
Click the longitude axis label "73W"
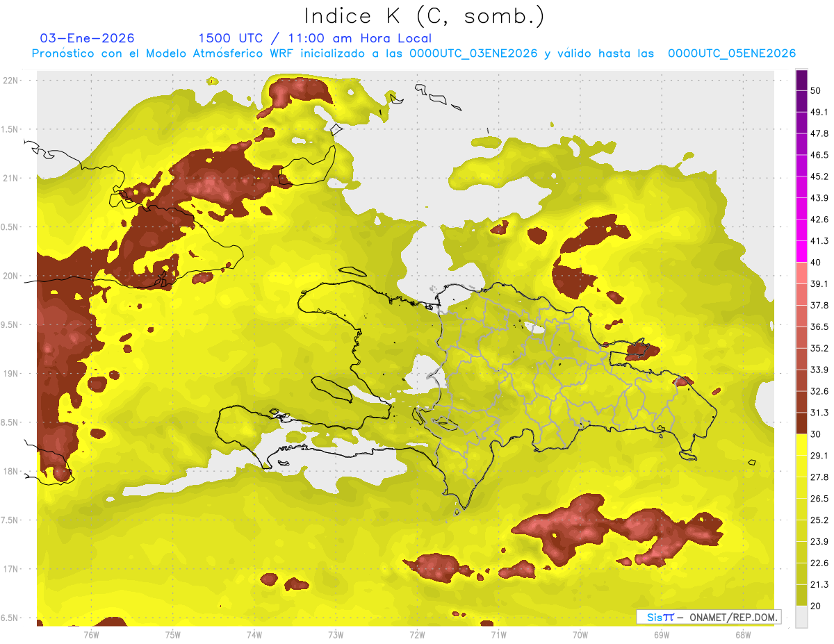pyautogui.click(x=336, y=634)
